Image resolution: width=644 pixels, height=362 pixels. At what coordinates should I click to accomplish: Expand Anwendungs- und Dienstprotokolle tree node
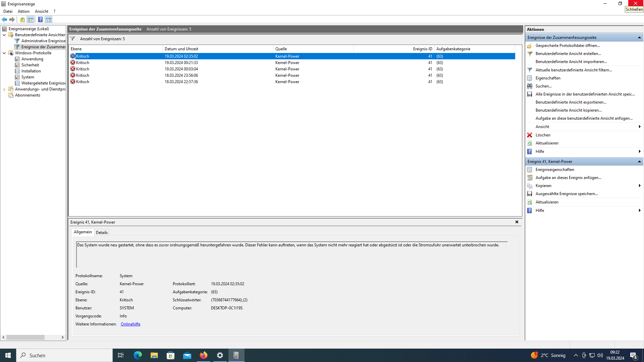tap(4, 89)
